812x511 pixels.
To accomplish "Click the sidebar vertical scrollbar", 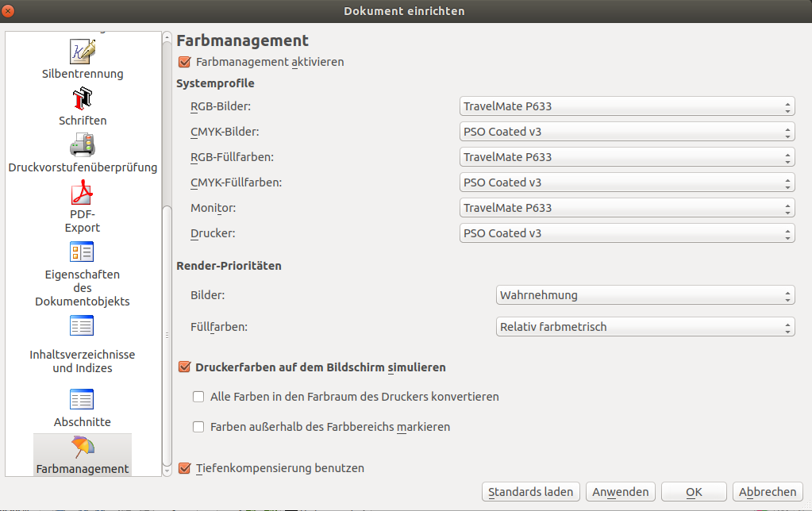I will tap(167, 333).
